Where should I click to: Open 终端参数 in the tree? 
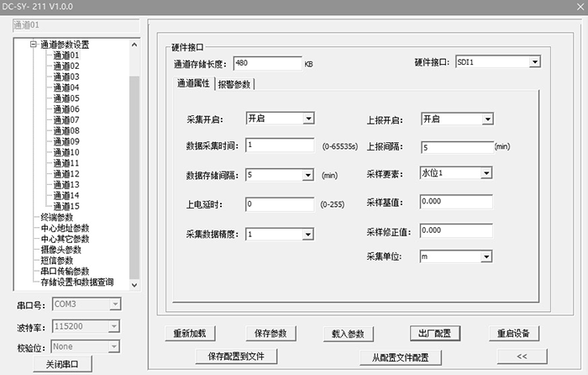click(x=57, y=217)
